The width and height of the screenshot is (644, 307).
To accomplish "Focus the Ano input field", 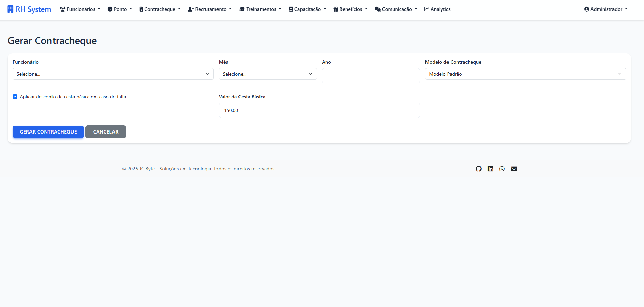I will [x=371, y=76].
